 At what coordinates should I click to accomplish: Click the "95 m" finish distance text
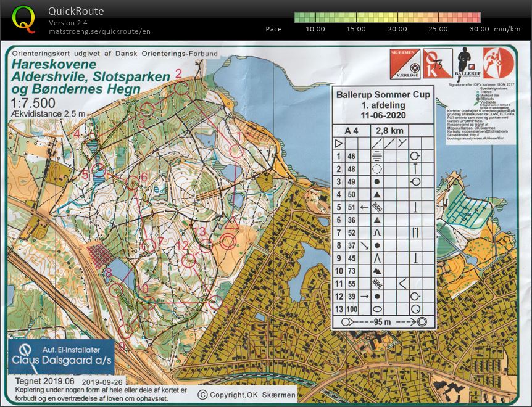pyautogui.click(x=383, y=322)
